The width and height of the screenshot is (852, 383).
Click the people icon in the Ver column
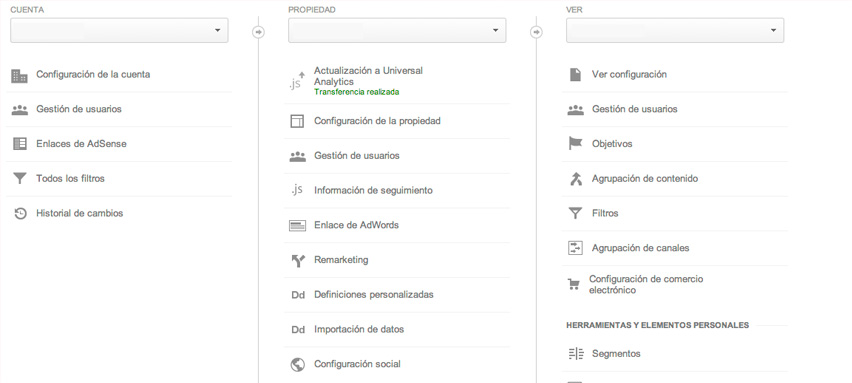[575, 110]
